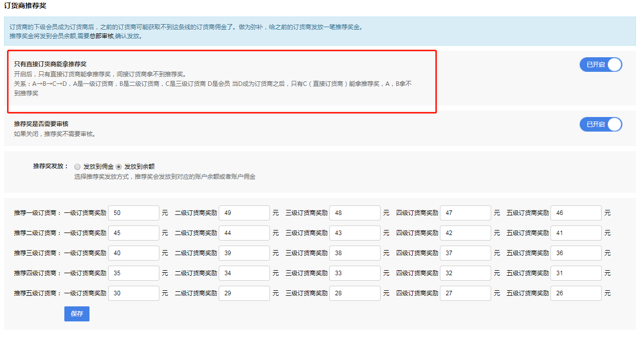Click the input field with value 40

tap(134, 253)
